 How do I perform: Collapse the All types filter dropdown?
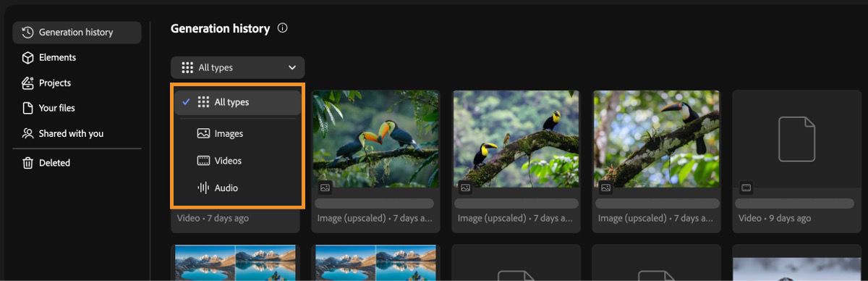(238, 67)
